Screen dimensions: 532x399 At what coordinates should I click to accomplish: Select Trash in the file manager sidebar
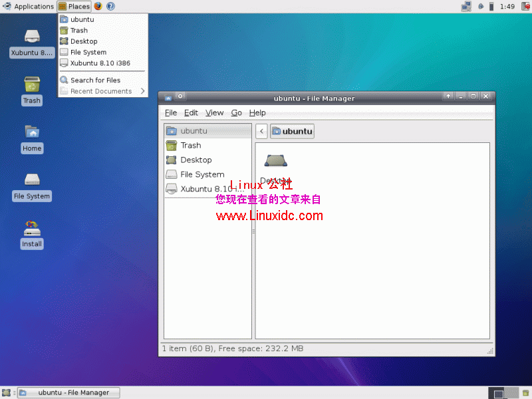tap(190, 145)
